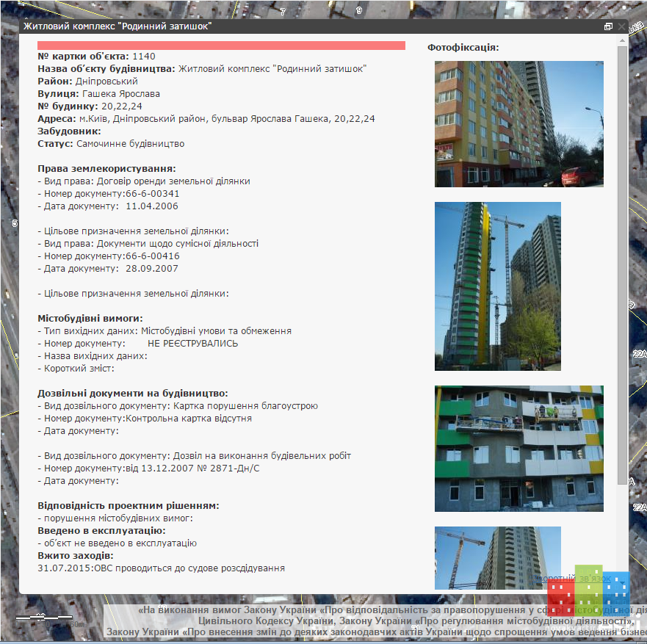Screen dimensions: 647x644
Task: Click the "Статус: Самочинне будівництво" line
Action: (111, 144)
